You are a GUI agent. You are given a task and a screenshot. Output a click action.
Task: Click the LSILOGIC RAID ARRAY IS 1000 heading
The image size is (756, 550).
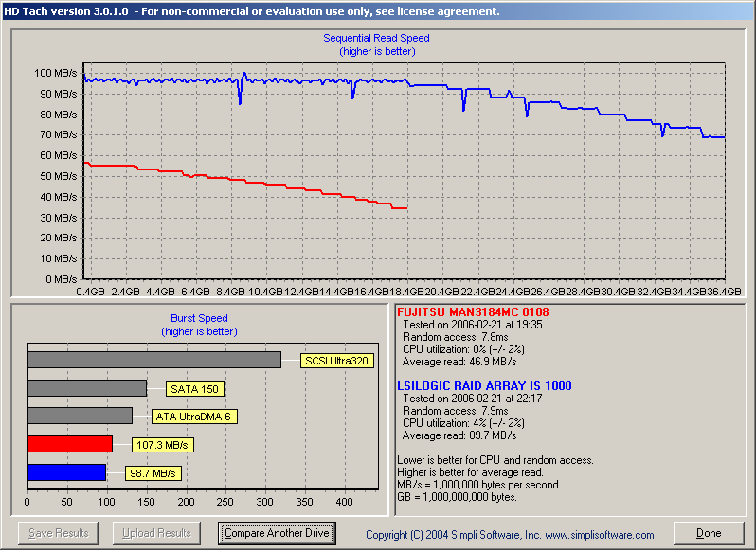click(x=484, y=386)
